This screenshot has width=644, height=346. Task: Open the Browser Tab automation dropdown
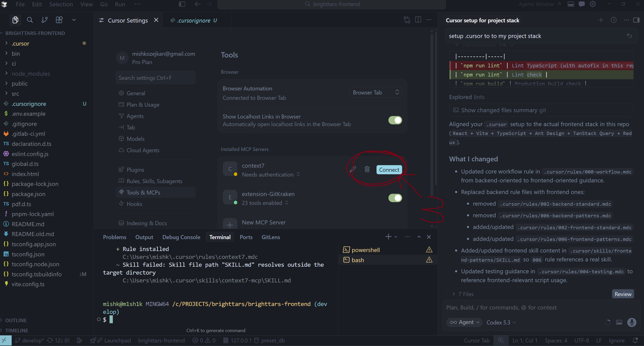(376, 92)
